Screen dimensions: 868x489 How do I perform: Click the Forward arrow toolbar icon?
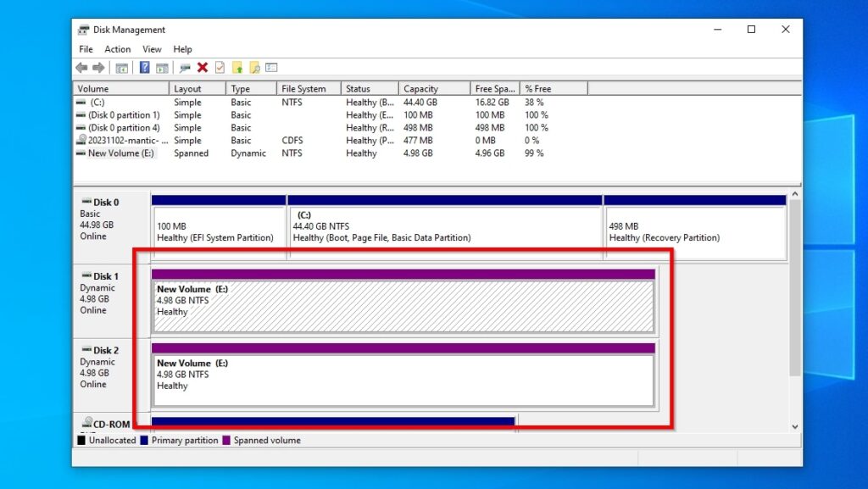pos(97,67)
